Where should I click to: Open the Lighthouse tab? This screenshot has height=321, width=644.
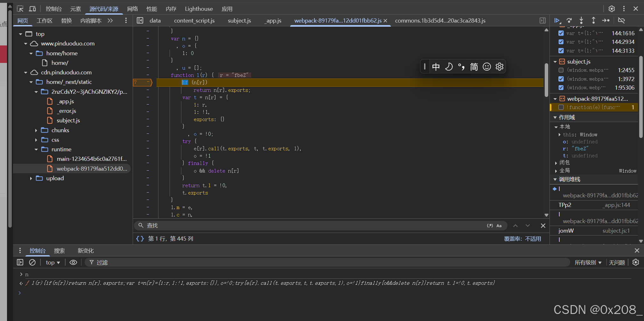(x=199, y=9)
